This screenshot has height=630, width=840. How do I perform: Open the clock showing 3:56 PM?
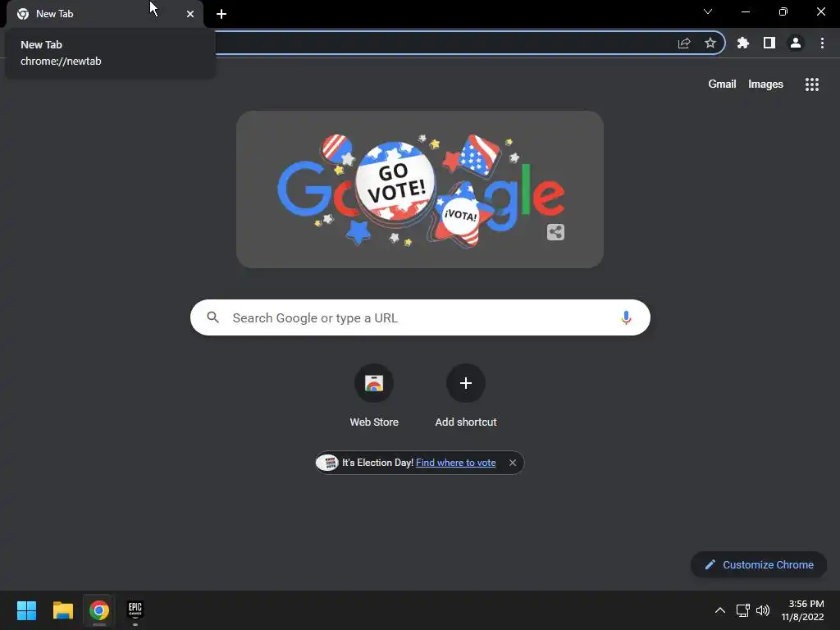pos(802,610)
